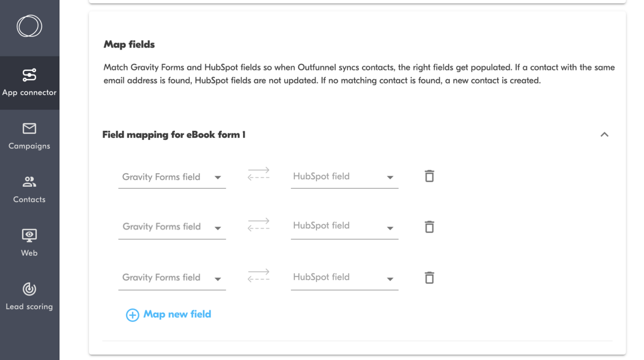Delete the third field mapping row

tap(429, 277)
